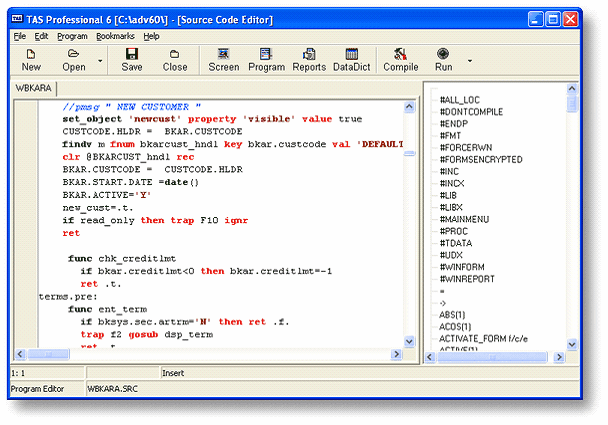Click the Open folder toolbar icon

73,54
